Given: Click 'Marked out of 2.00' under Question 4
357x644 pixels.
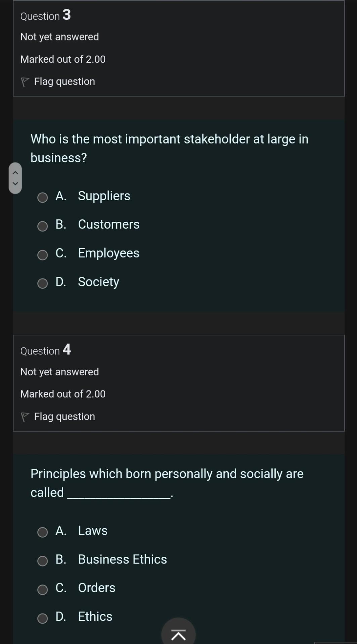Looking at the screenshot, I should pyautogui.click(x=63, y=393).
